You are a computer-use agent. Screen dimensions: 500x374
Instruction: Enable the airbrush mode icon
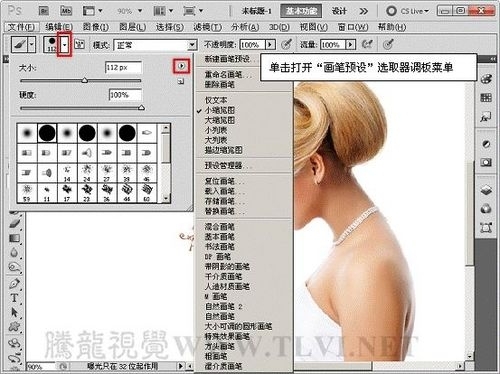tap(367, 44)
